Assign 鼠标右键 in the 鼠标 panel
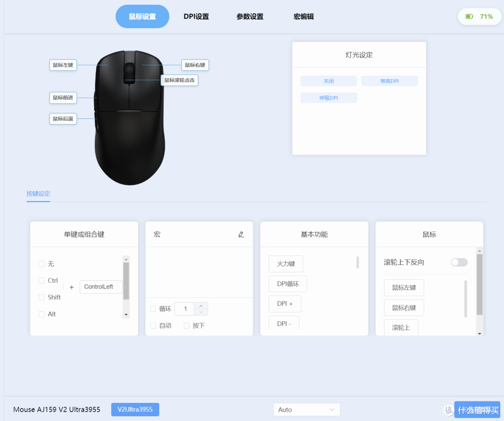Image resolution: width=504 pixels, height=421 pixels. 404,308
